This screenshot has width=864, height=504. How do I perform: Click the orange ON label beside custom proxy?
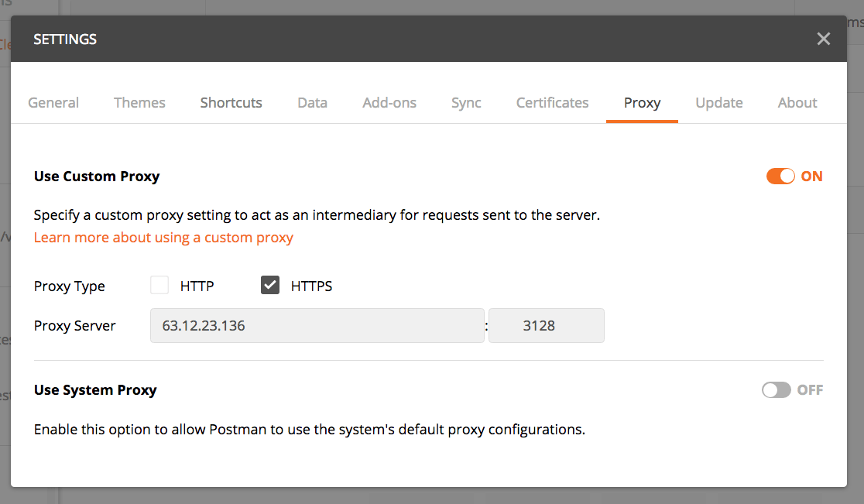tap(811, 177)
